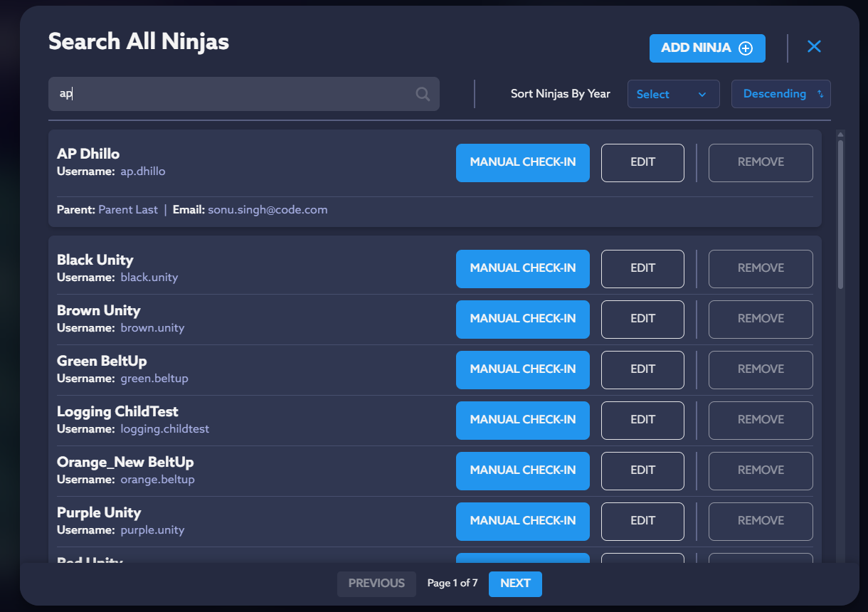The image size is (868, 612).
Task: Edit the Orange_New BeltUp ninja
Action: coord(642,470)
